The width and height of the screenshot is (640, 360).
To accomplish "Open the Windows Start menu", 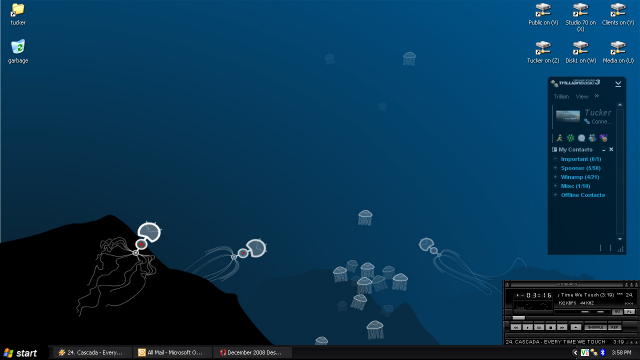I will pyautogui.click(x=21, y=353).
